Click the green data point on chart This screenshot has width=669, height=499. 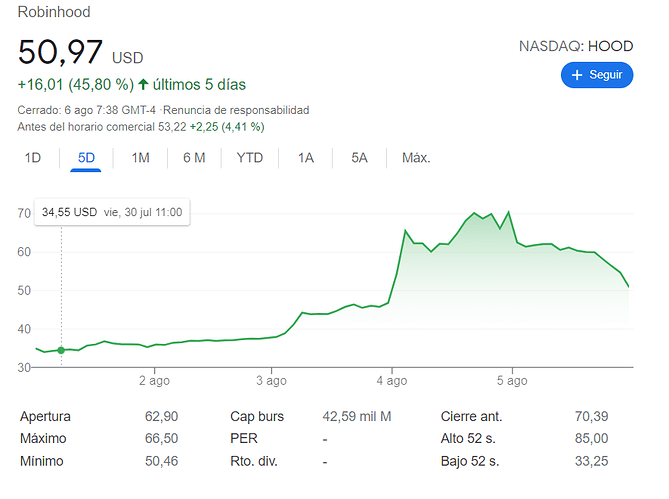(x=61, y=350)
